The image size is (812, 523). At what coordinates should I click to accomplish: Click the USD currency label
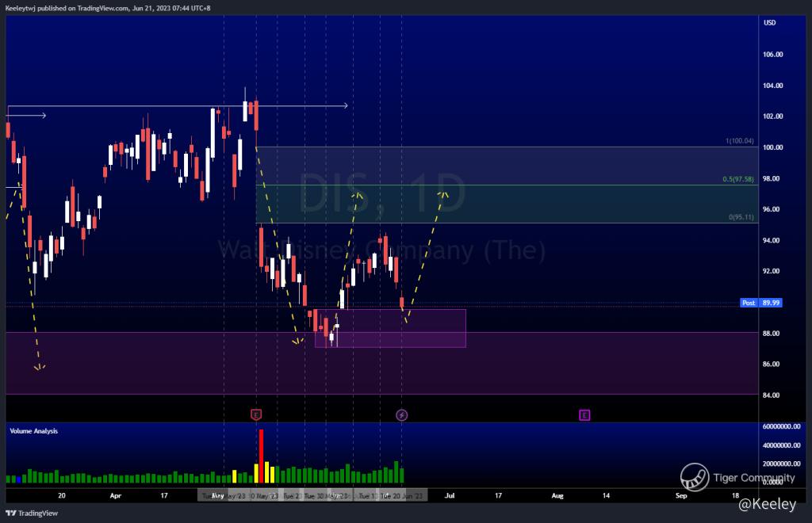pyautogui.click(x=769, y=23)
